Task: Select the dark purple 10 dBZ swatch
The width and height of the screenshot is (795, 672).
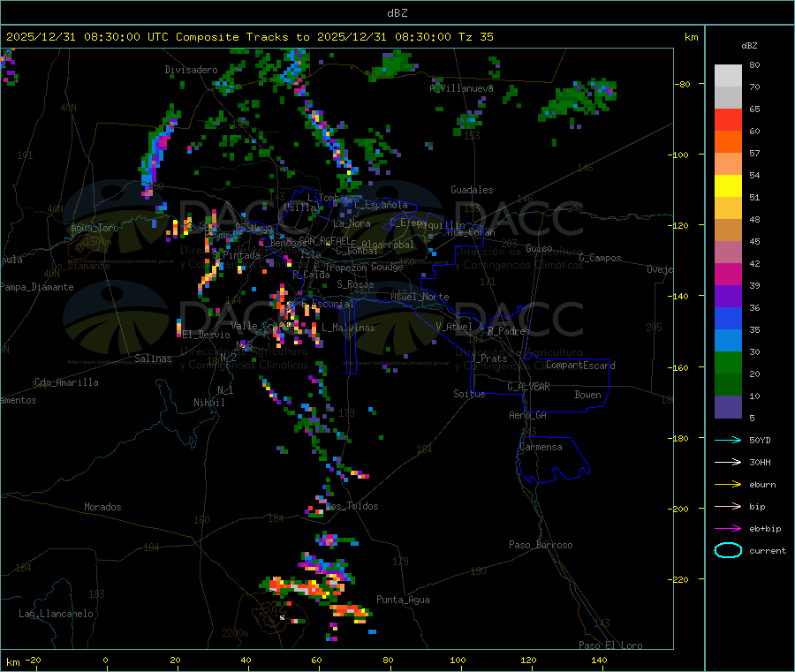Action: (728, 407)
